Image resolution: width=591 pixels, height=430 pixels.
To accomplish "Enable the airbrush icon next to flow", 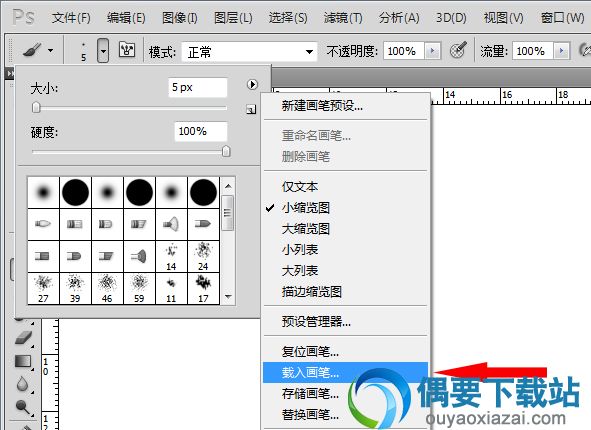I will click(585, 50).
